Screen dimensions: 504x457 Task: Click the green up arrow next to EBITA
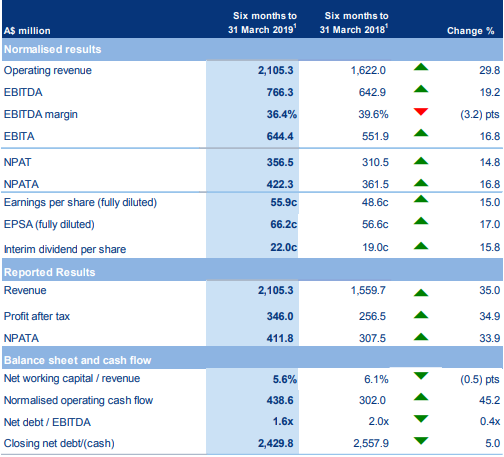click(x=421, y=133)
